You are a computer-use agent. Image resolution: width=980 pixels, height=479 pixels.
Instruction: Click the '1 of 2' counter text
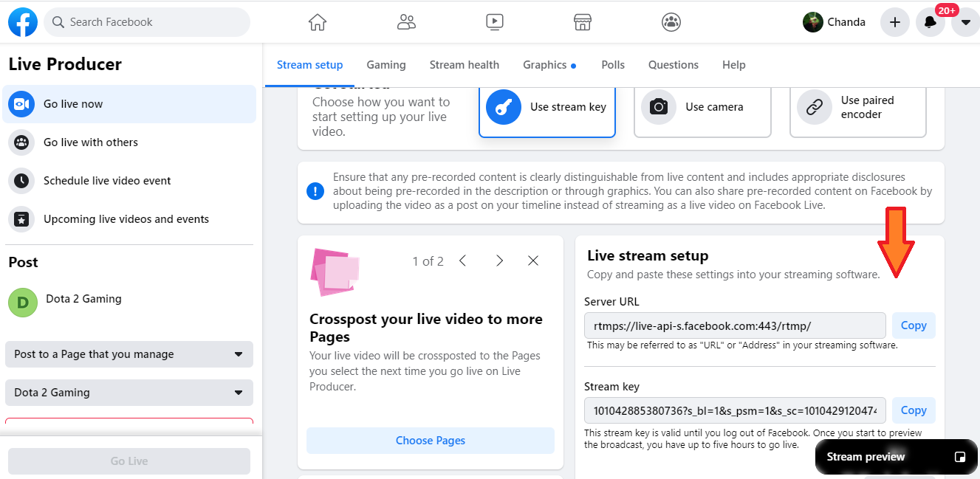point(428,261)
